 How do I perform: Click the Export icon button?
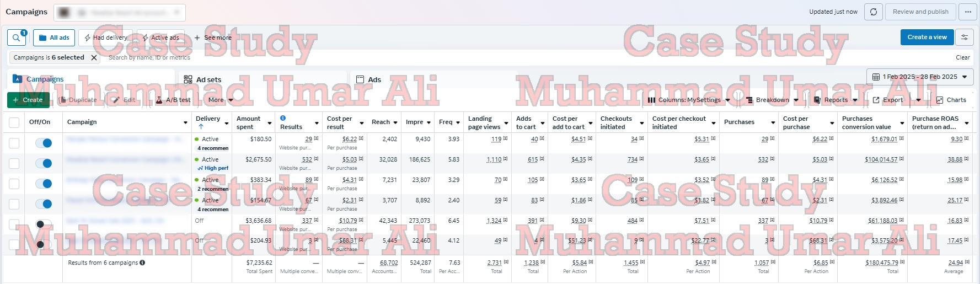(x=887, y=100)
